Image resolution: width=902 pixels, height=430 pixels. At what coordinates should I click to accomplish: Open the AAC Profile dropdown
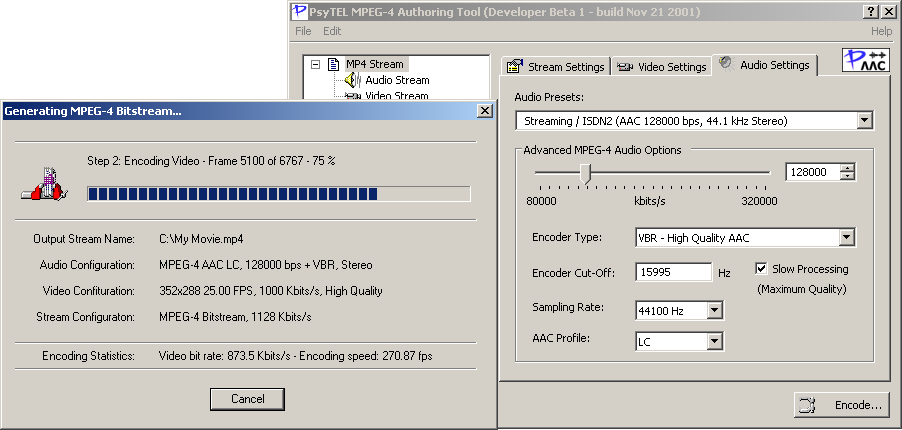714,342
